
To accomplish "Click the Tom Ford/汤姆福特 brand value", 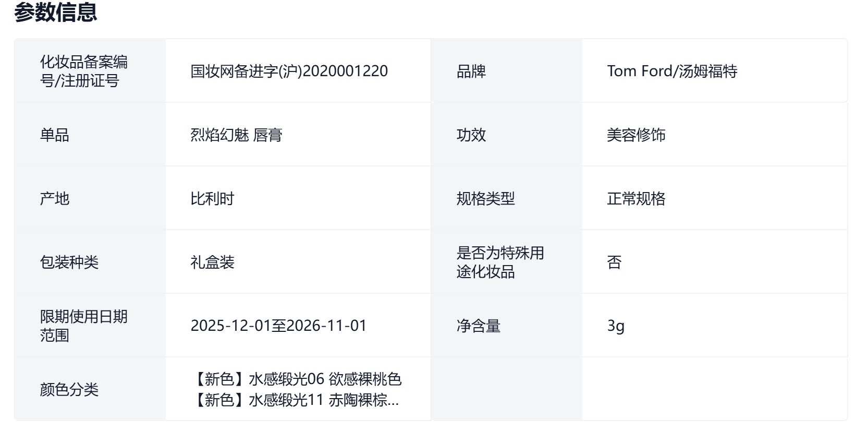I will tap(672, 71).
